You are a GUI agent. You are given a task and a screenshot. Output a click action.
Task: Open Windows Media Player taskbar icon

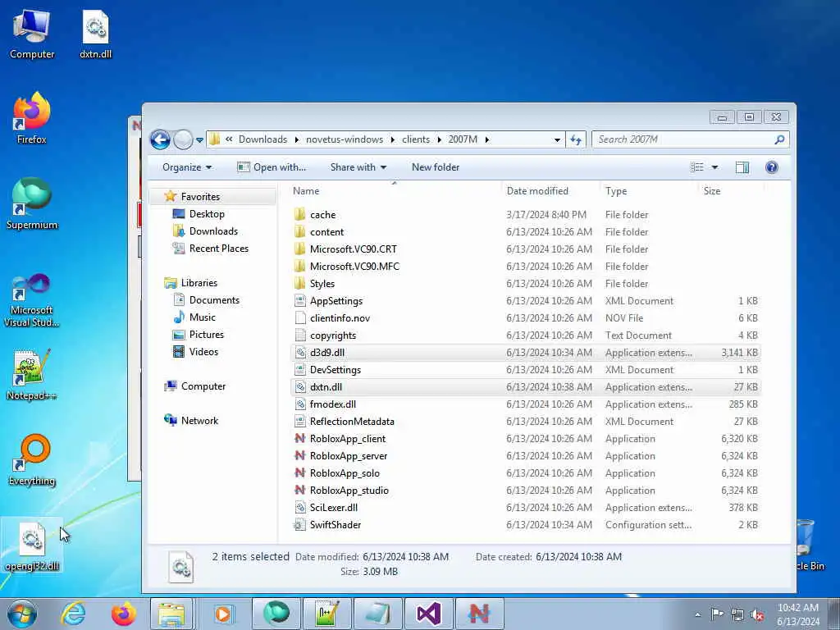coord(223,614)
